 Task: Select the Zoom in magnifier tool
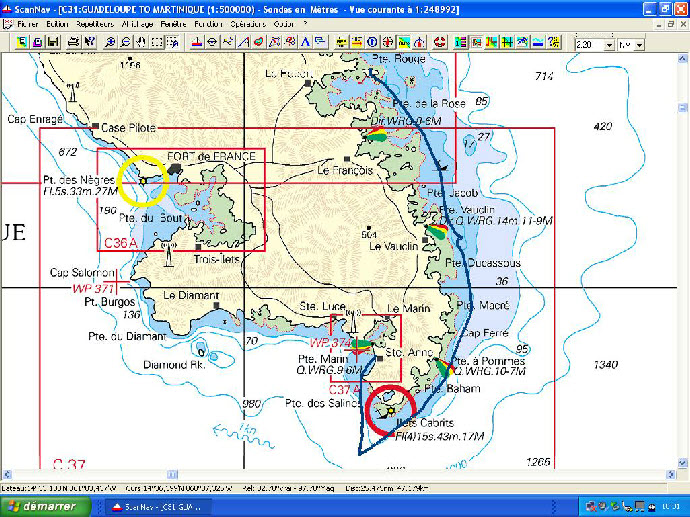pos(110,43)
